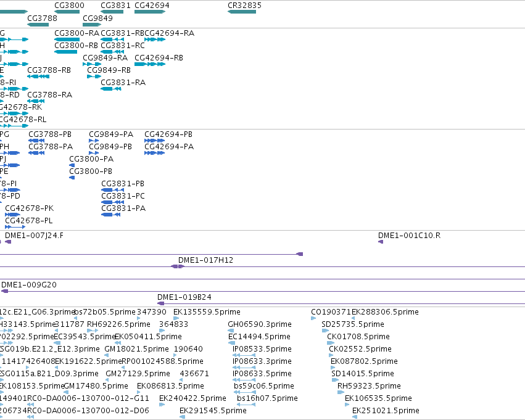Select BAC end DME1-001C10.R
Image resolution: width=525 pixels, height=420 pixels.
381,242
